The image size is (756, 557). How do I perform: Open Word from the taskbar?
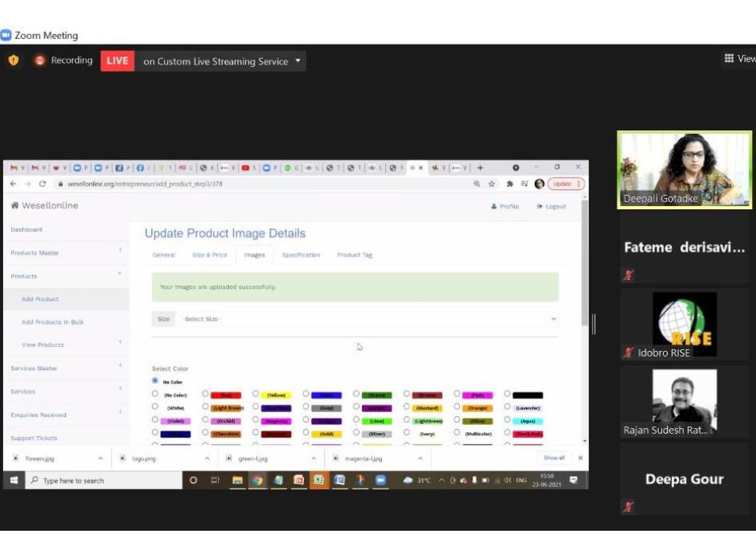(340, 481)
